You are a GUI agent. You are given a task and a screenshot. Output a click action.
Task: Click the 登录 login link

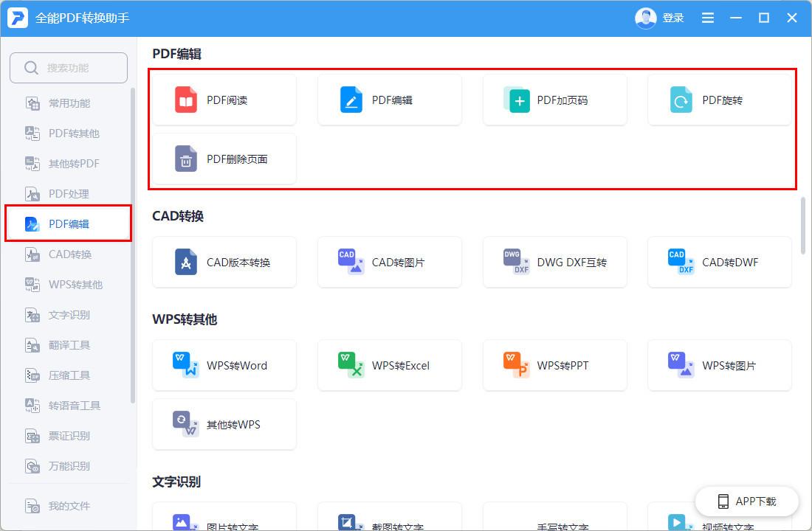[x=673, y=17]
